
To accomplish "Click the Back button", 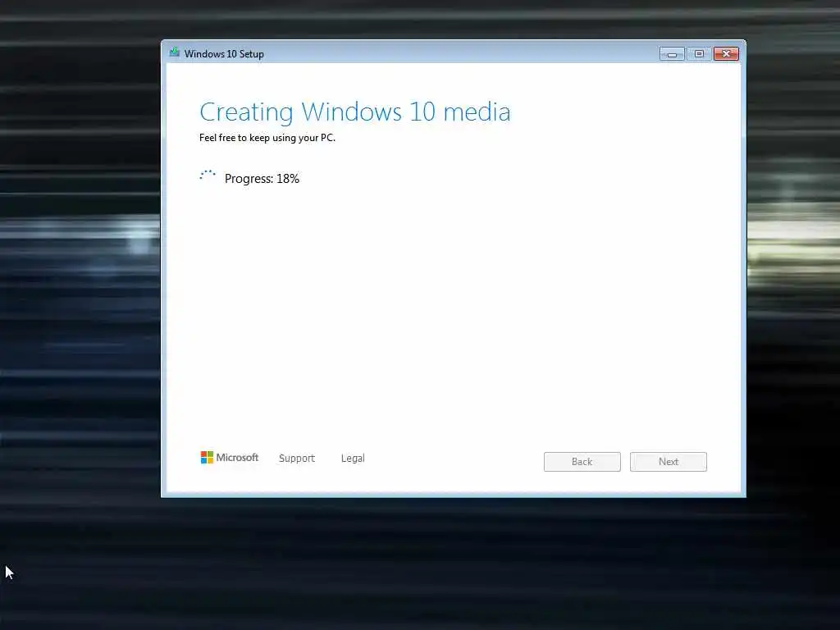I will [x=582, y=462].
